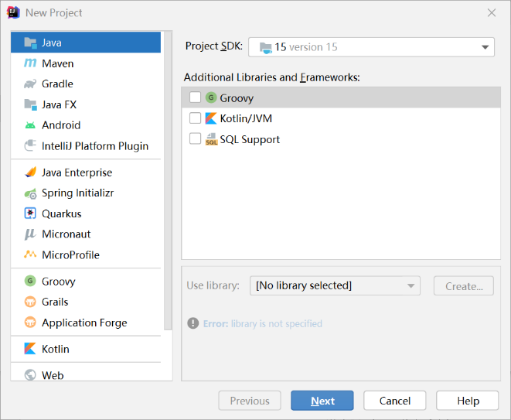Click the error warning icon

point(193,323)
